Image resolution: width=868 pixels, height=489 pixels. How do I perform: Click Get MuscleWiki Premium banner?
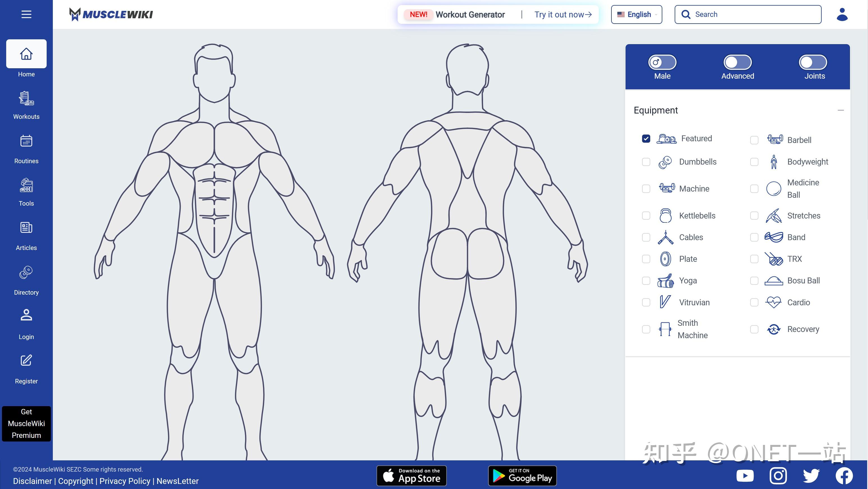(26, 423)
